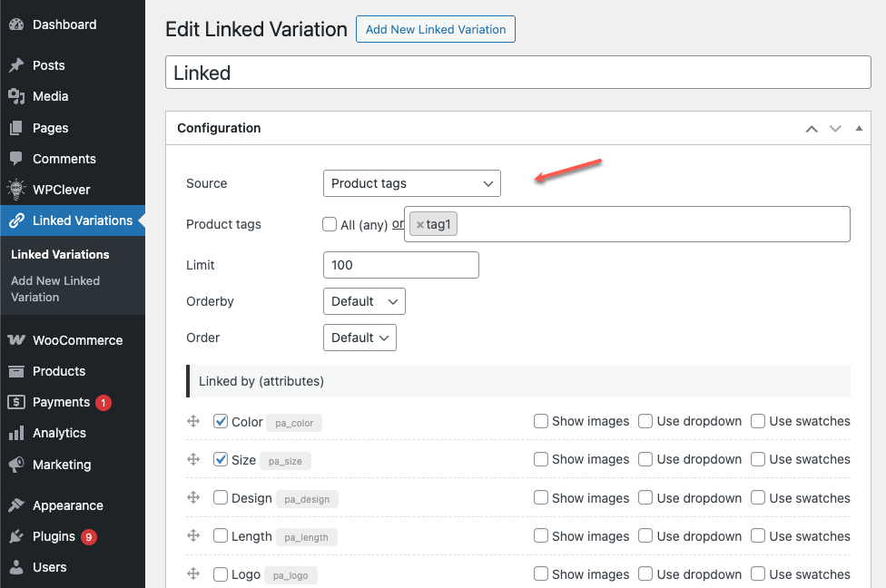The height and width of the screenshot is (588, 886).
Task: Click the pa_design slug label
Action: pyautogui.click(x=307, y=499)
